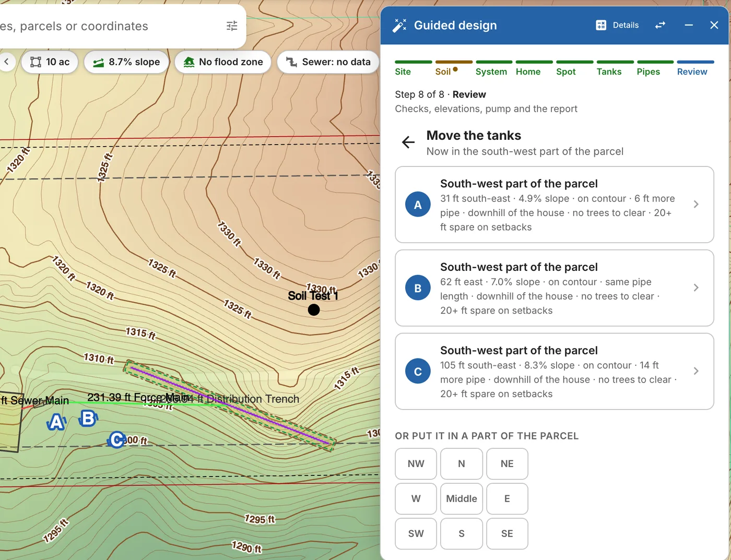
Task: Click the Soil Test 1 point marker
Action: click(x=314, y=310)
